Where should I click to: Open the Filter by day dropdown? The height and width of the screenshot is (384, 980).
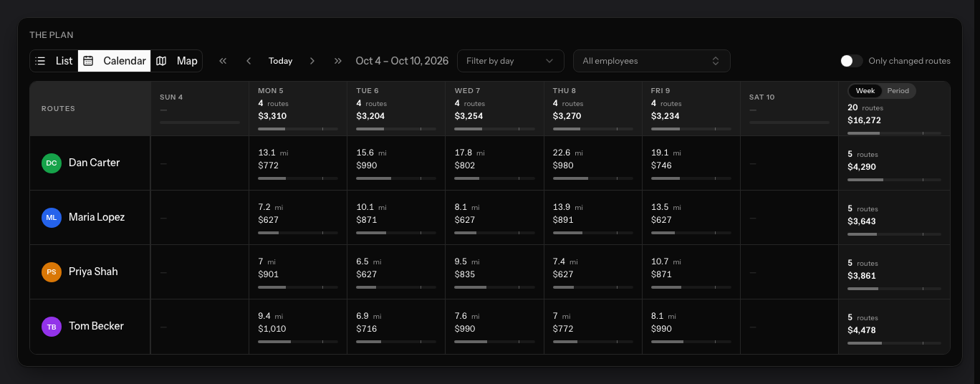pos(511,61)
